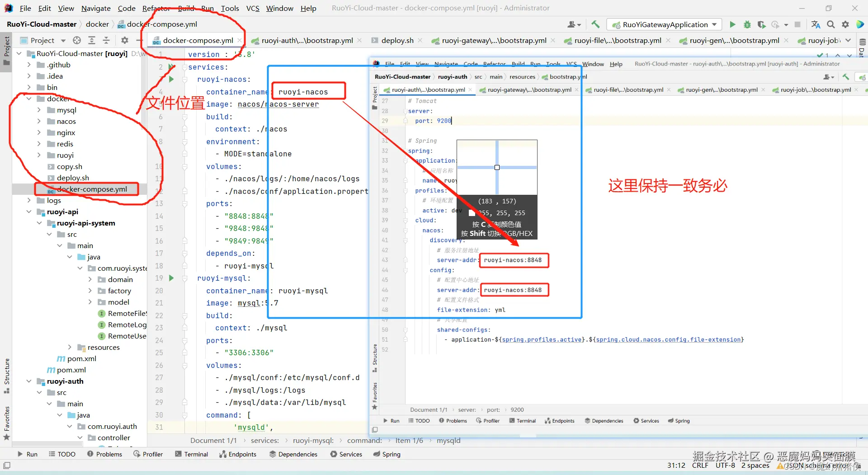868x475 pixels.
Task: Open the RuoYiGatewayApplication run configuration dropdown
Action: [664, 24]
